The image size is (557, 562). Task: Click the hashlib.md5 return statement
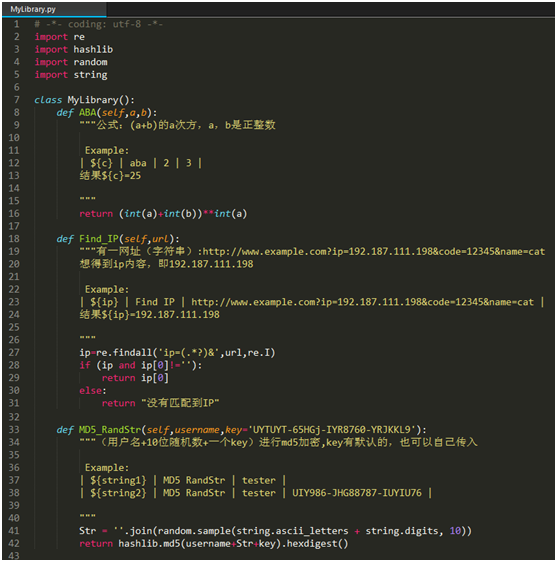click(x=214, y=543)
